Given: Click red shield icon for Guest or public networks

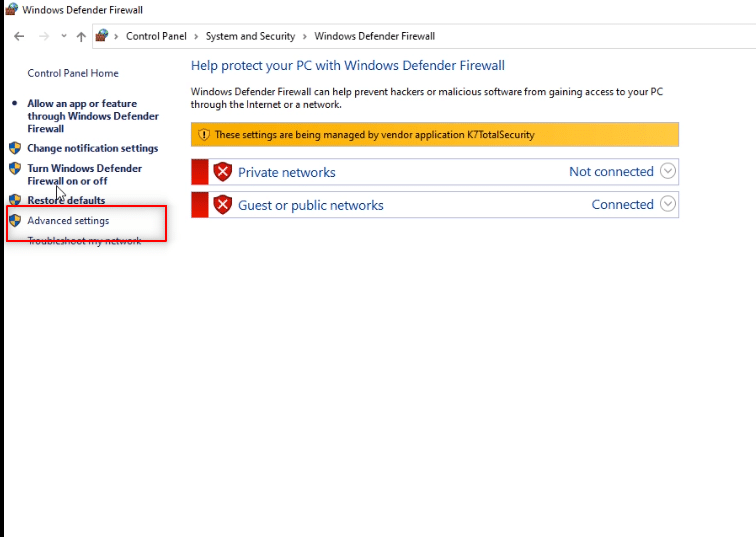Looking at the screenshot, I should 223,205.
